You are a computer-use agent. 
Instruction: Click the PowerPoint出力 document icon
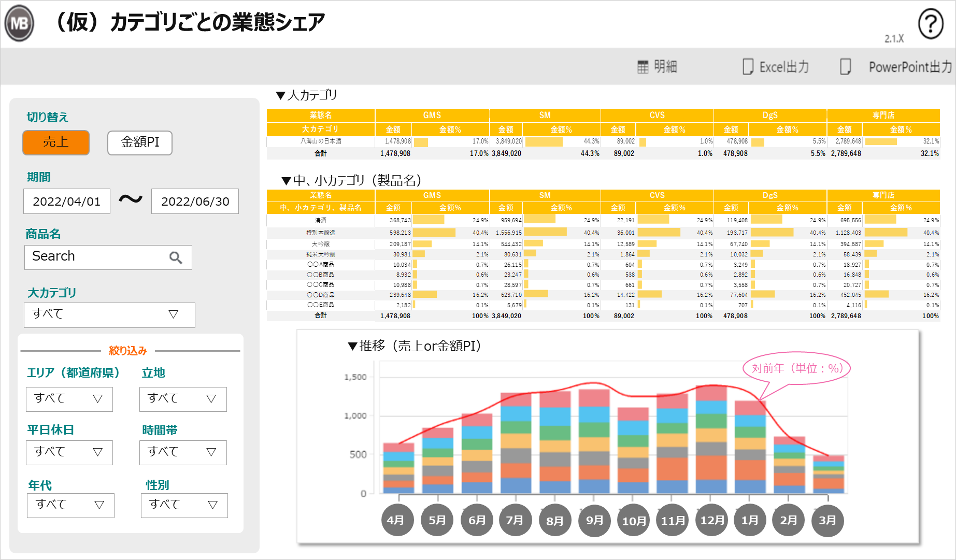pyautogui.click(x=845, y=66)
